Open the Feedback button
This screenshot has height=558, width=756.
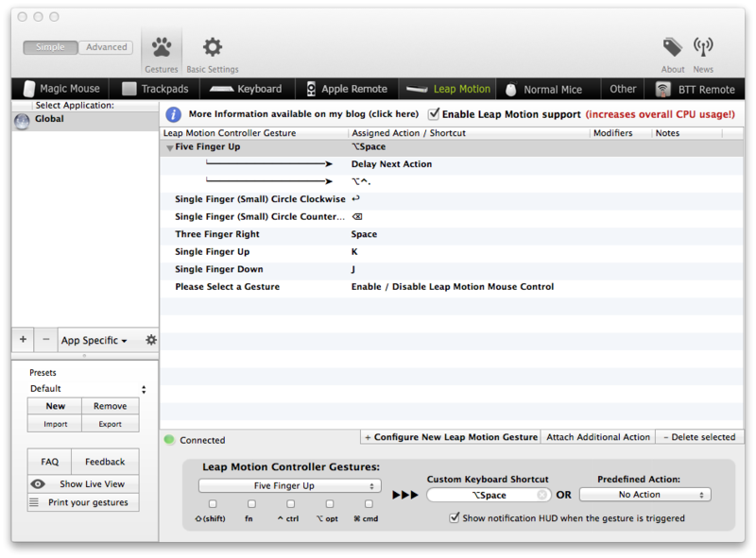tap(105, 462)
